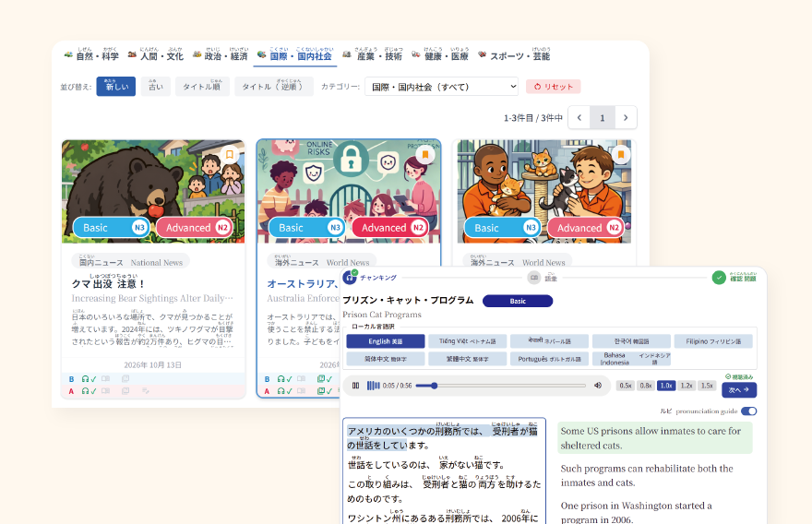Select Bahasa Indonesia translation

pos(631,359)
